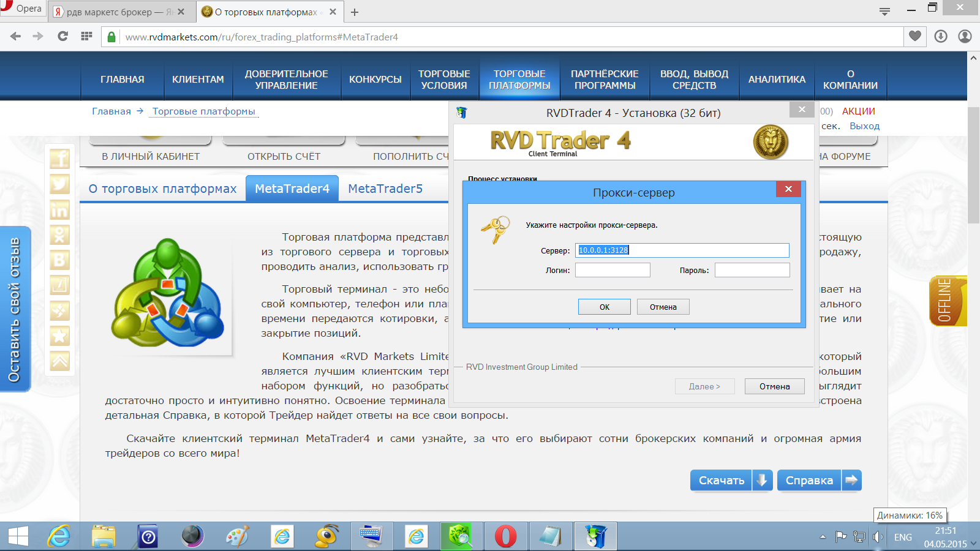Share via the LinkedIn sidebar icon
The height and width of the screenshot is (551, 980).
click(59, 209)
